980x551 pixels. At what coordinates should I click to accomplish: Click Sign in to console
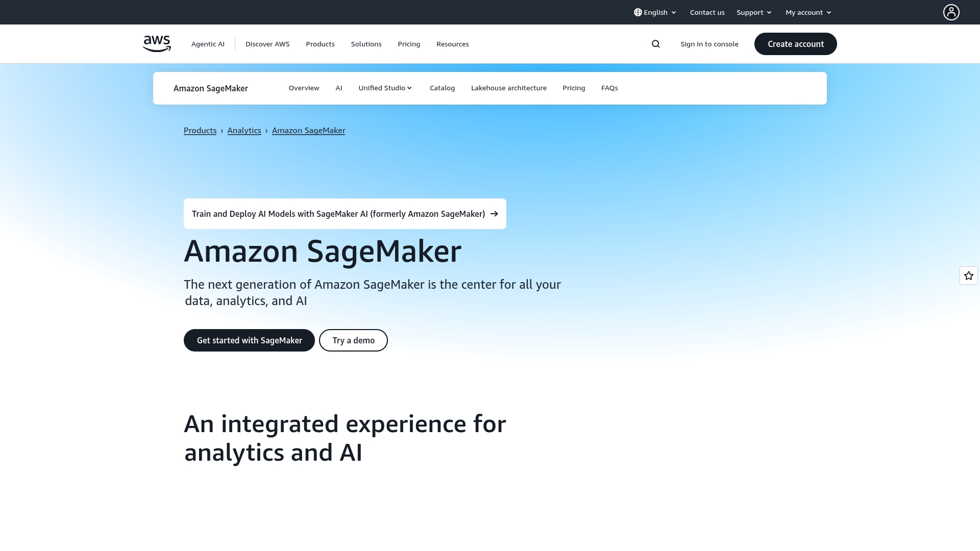709,44
